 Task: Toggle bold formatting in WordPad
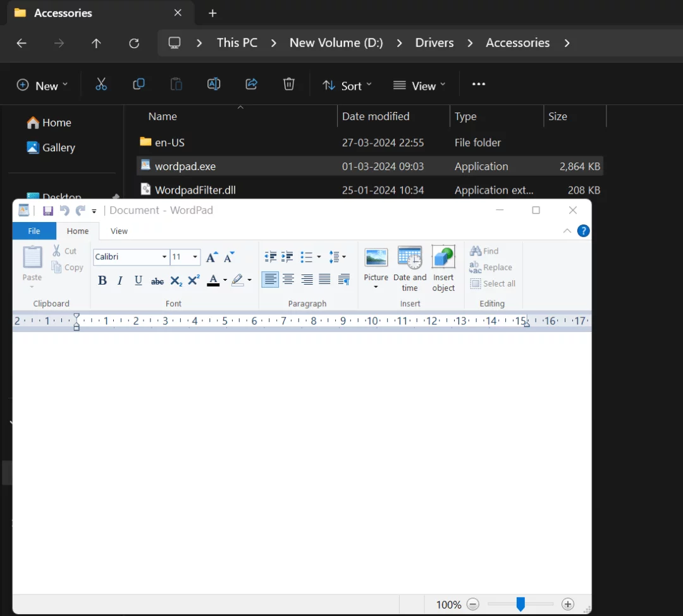pos(102,280)
